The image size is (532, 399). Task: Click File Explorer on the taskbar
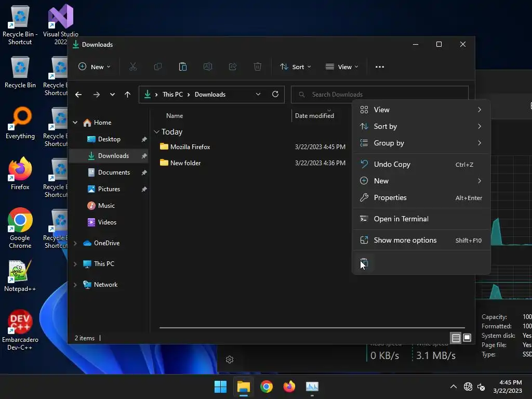pyautogui.click(x=244, y=387)
